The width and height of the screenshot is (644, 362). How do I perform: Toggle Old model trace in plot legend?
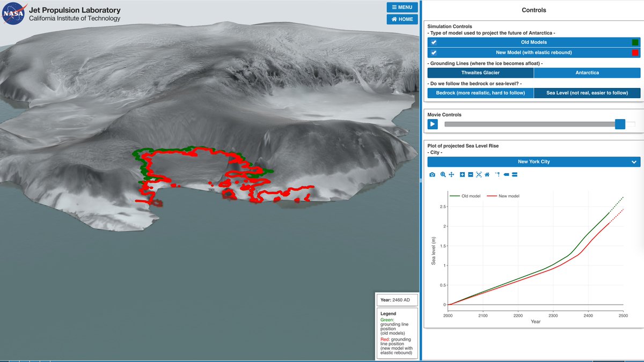(465, 196)
